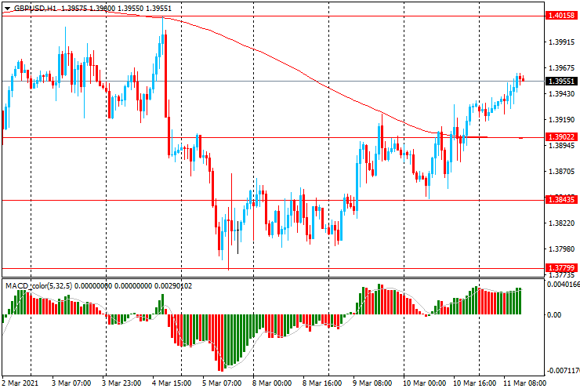Click the 1.38945 price scale value
The height and width of the screenshot is (392, 580).
[562, 146]
